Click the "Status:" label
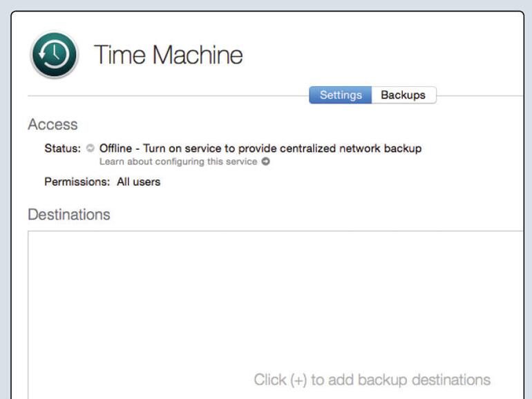This screenshot has height=399, width=532. [x=63, y=148]
